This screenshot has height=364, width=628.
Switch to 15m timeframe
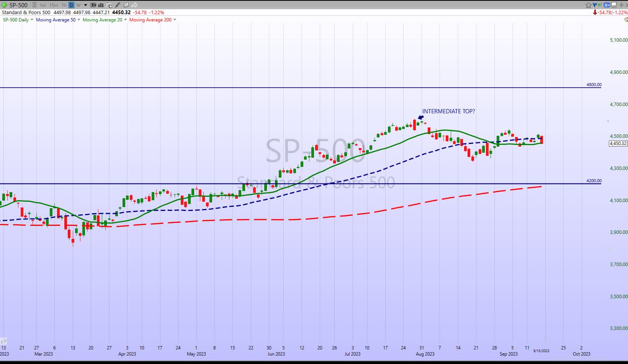53,5
